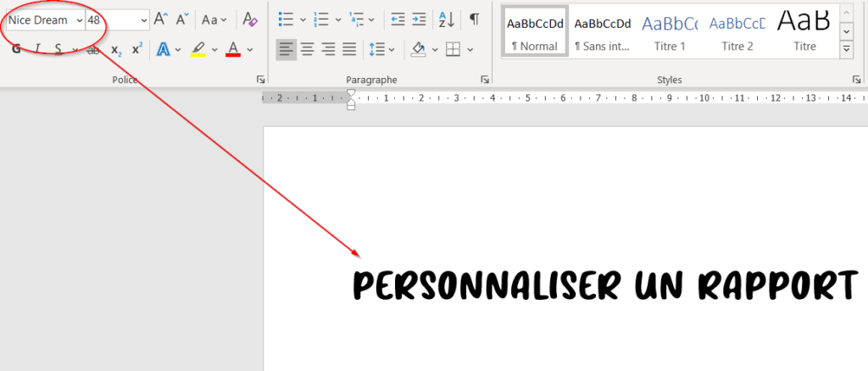
Task: Apply the Sans interligne style
Action: coord(603,31)
